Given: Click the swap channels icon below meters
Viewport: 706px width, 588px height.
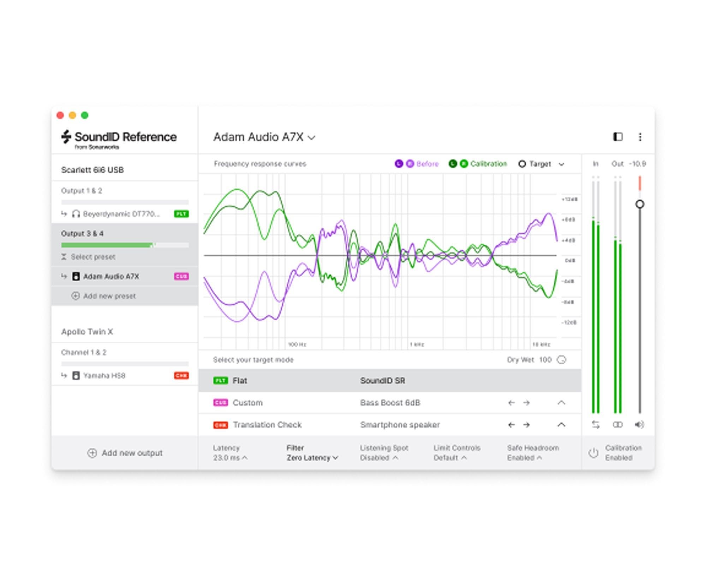Looking at the screenshot, I should pos(596,425).
